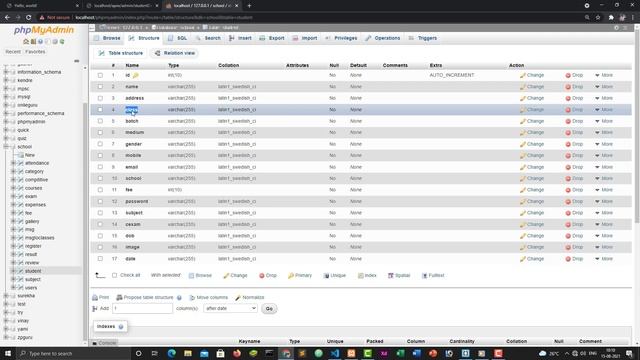This screenshot has height=360, width=640.
Task: Click the primary key icon beside id
Action: click(x=136, y=76)
